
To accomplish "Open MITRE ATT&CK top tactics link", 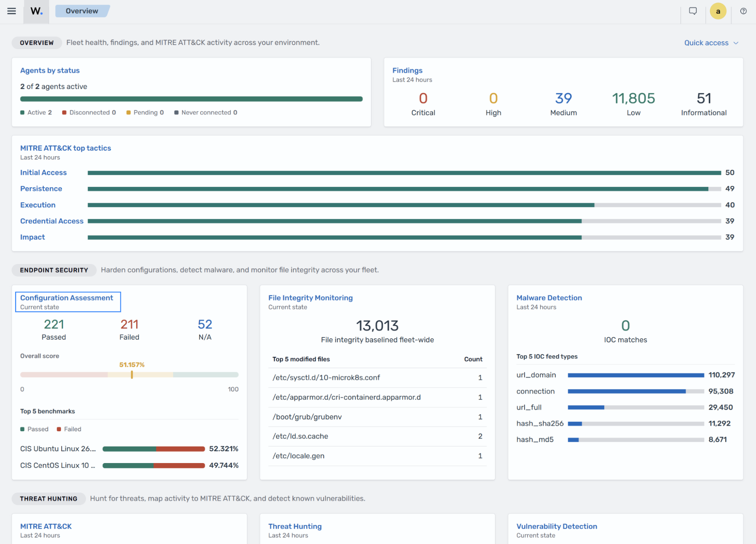I will (x=65, y=148).
